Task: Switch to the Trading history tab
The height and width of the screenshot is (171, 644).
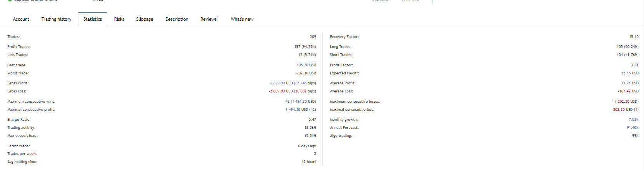Action: [56, 19]
